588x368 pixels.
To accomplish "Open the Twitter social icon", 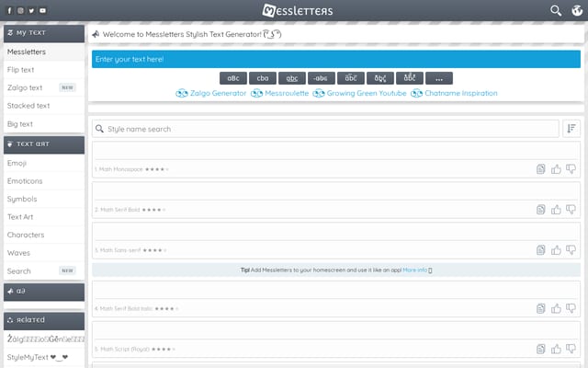I will pos(31,10).
